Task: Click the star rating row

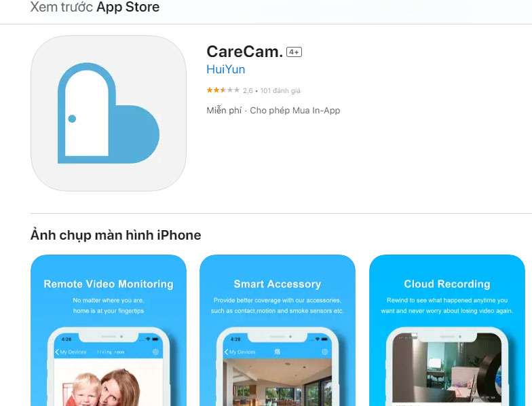Action: [x=254, y=90]
